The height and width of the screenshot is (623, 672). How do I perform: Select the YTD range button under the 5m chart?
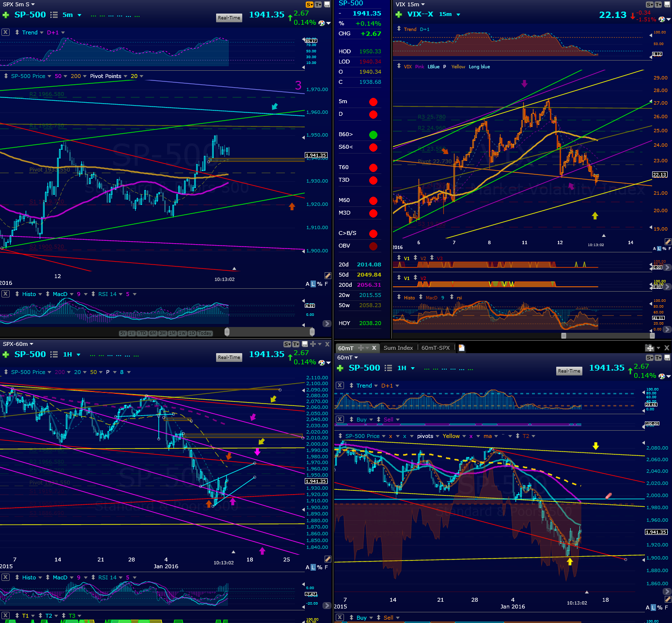(142, 333)
